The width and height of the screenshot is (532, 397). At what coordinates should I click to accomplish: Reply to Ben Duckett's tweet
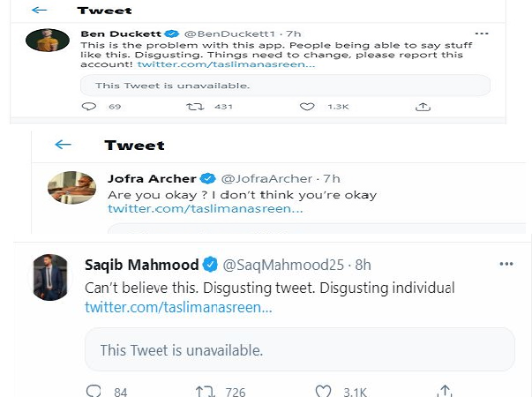click(x=88, y=107)
